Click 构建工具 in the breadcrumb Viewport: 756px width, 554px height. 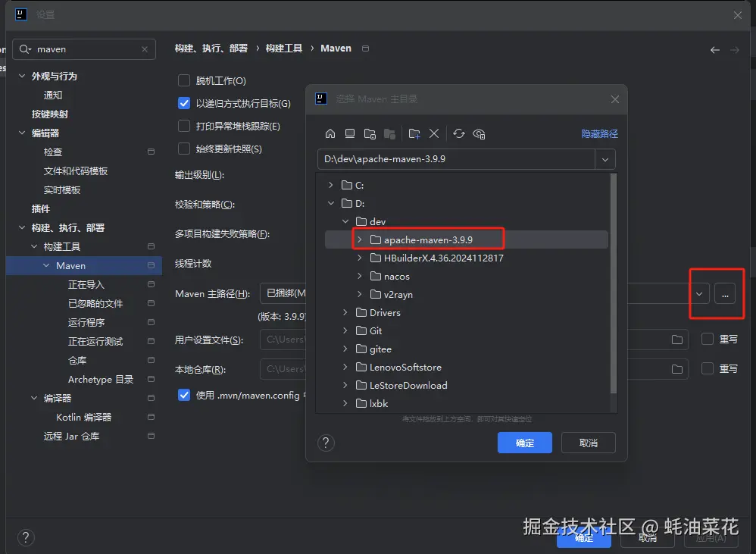pos(284,49)
